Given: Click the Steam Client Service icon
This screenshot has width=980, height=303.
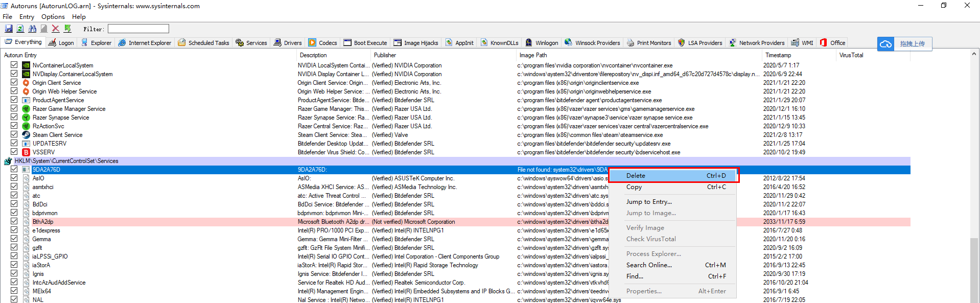Looking at the screenshot, I should (x=26, y=135).
